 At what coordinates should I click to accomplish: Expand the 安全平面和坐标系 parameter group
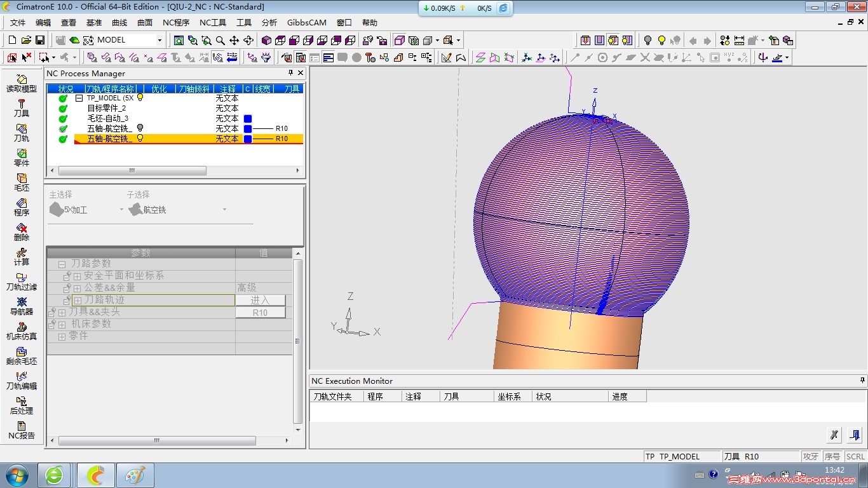click(77, 276)
